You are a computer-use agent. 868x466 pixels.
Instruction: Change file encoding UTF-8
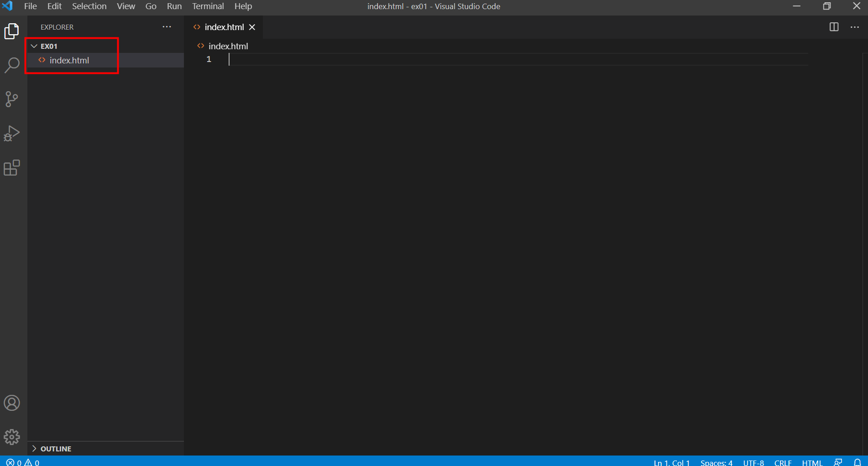753,462
